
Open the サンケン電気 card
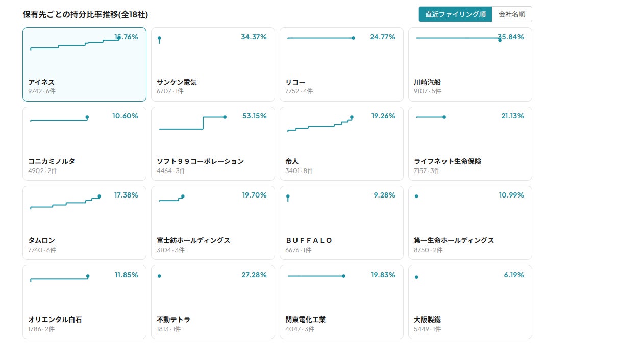tap(213, 64)
